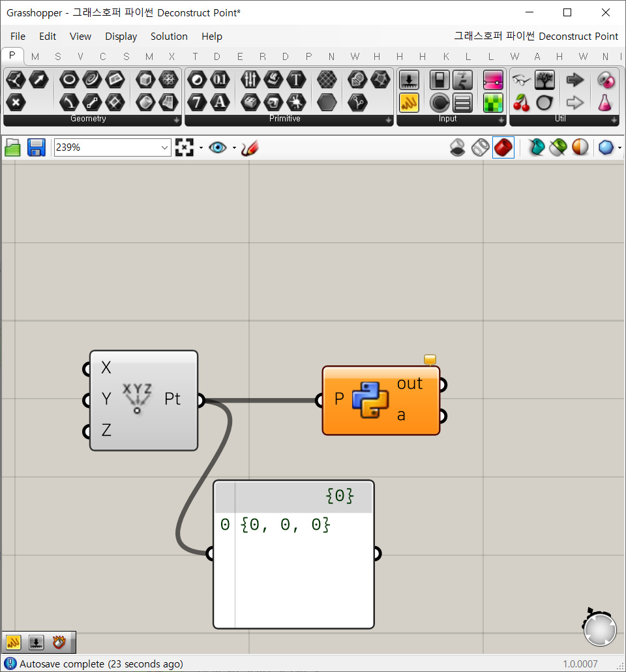Viewport: 626px width, 672px height.
Task: Open the File menu
Action: [x=18, y=37]
